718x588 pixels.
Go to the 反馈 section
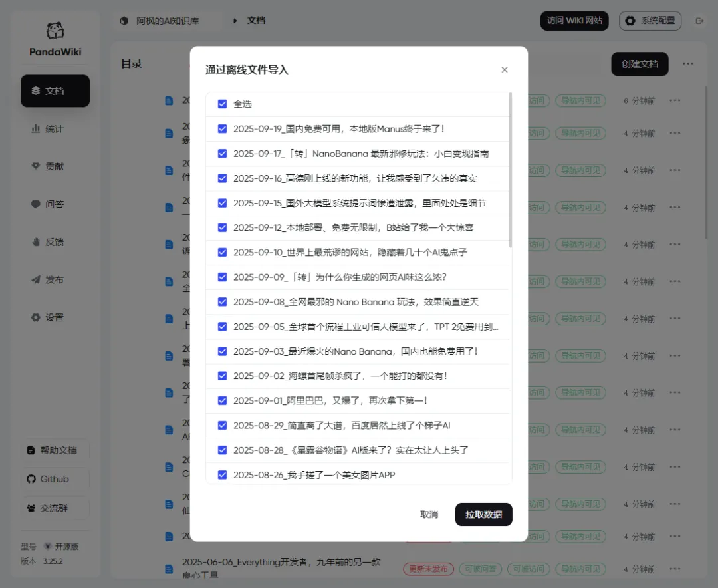[55, 241]
